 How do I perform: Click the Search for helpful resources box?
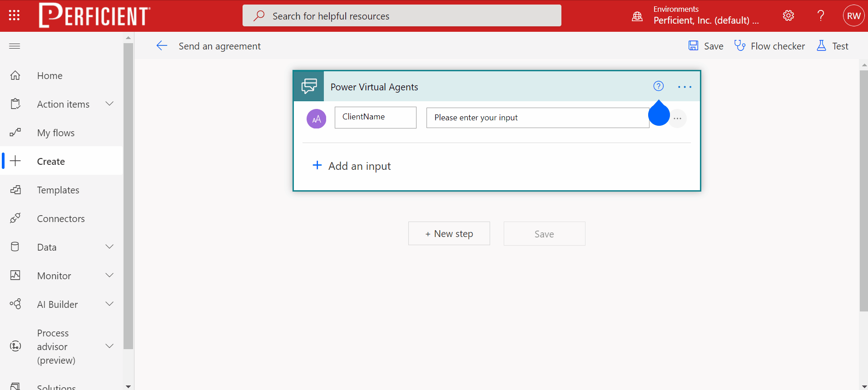[402, 15]
